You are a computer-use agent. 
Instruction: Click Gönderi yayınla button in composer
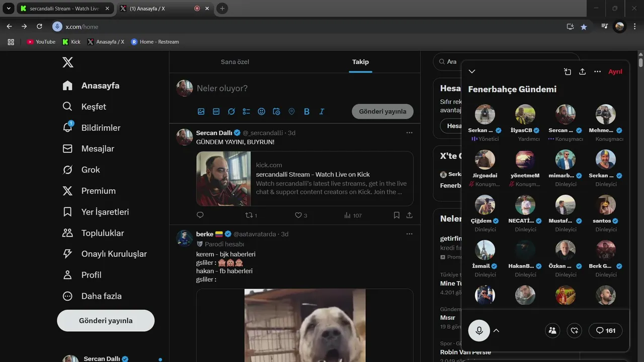point(382,112)
